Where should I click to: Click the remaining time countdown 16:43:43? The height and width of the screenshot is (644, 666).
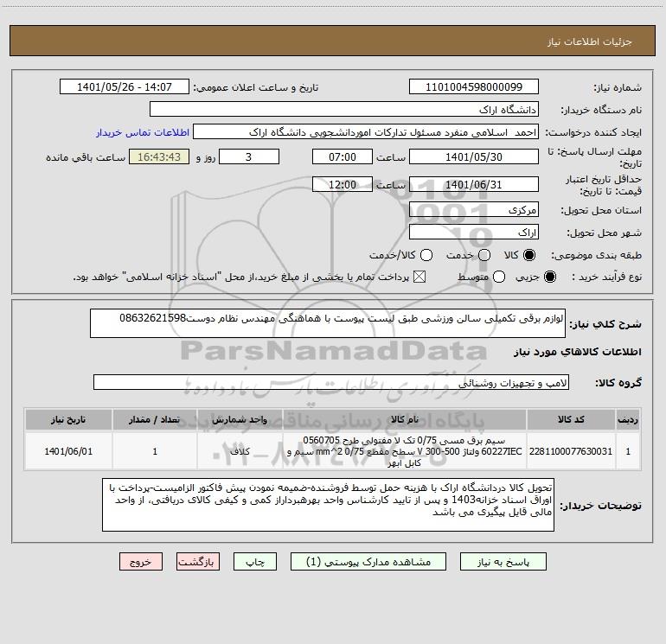159,156
